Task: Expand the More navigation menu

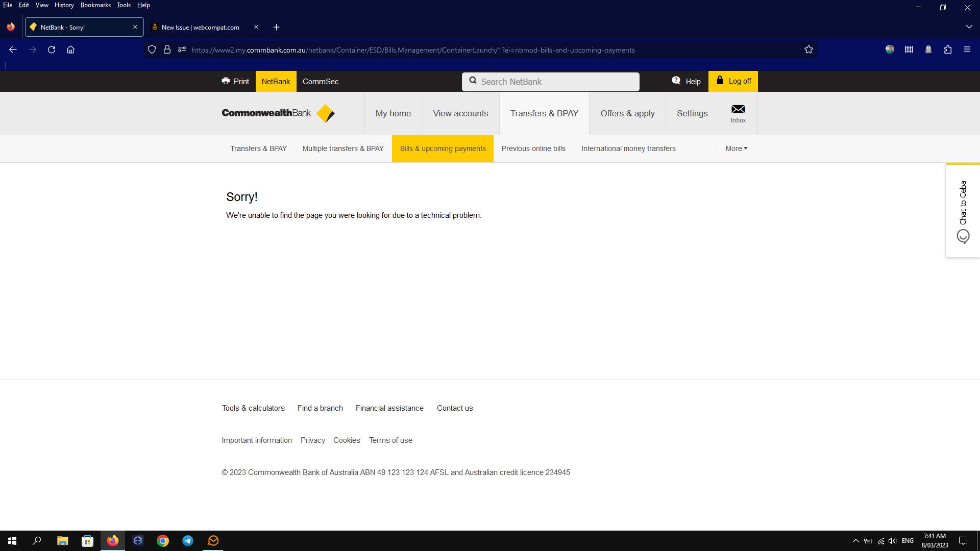Action: pos(736,148)
